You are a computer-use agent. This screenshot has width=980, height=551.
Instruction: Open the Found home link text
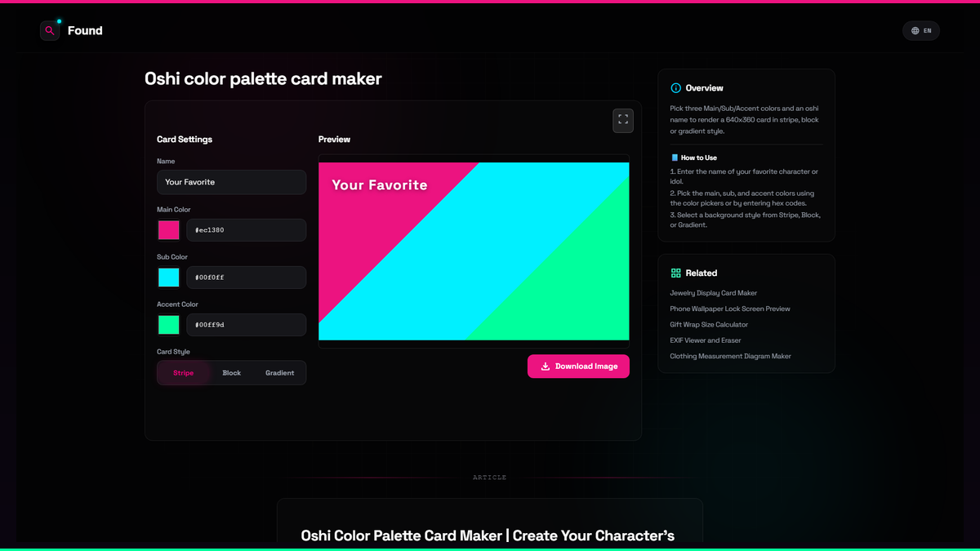85,31
